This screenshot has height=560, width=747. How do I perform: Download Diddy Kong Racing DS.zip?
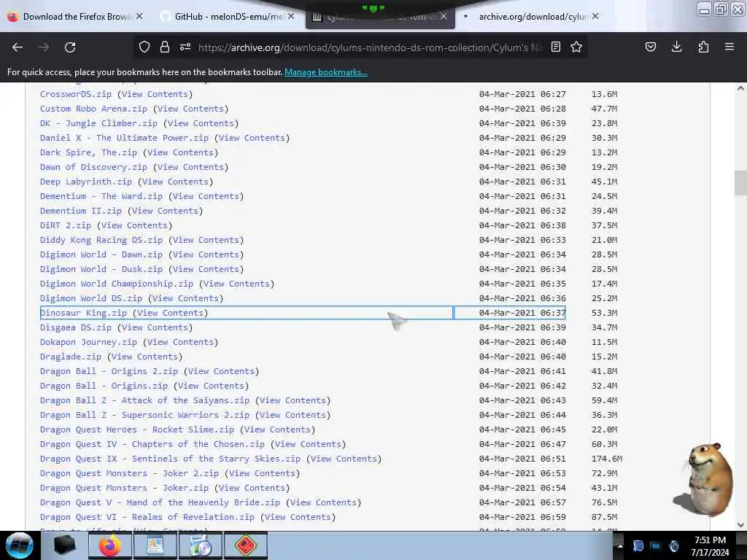click(x=101, y=240)
